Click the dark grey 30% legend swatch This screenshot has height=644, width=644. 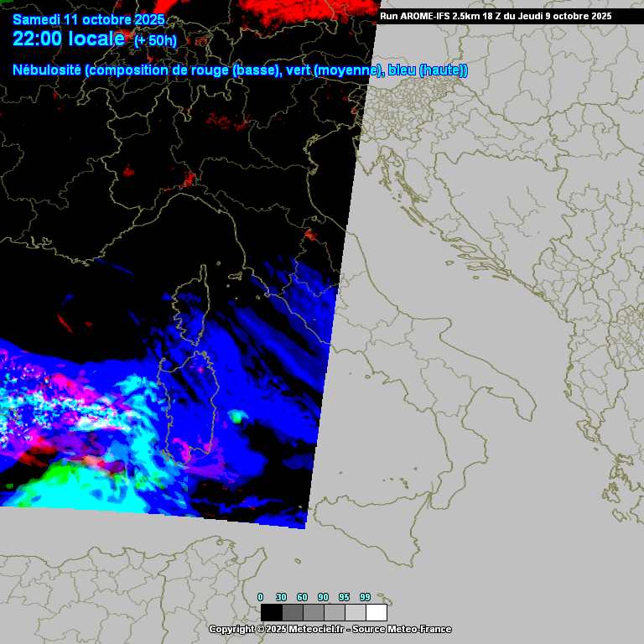pyautogui.click(x=293, y=612)
